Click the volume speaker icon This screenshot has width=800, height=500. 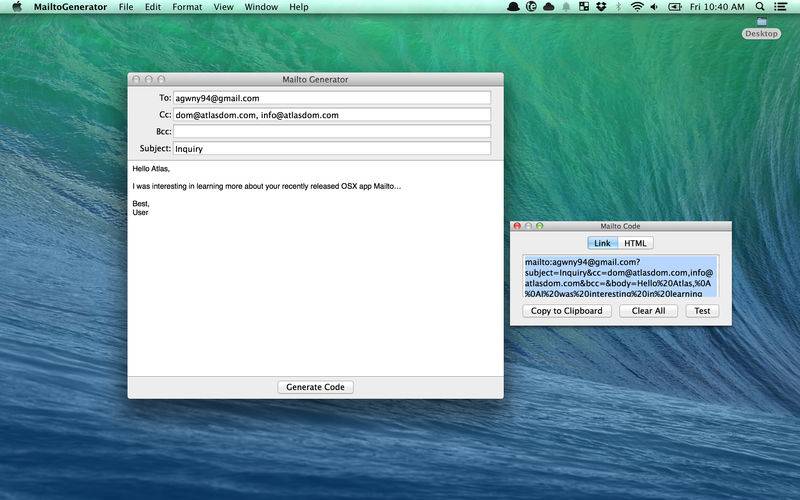[655, 7]
